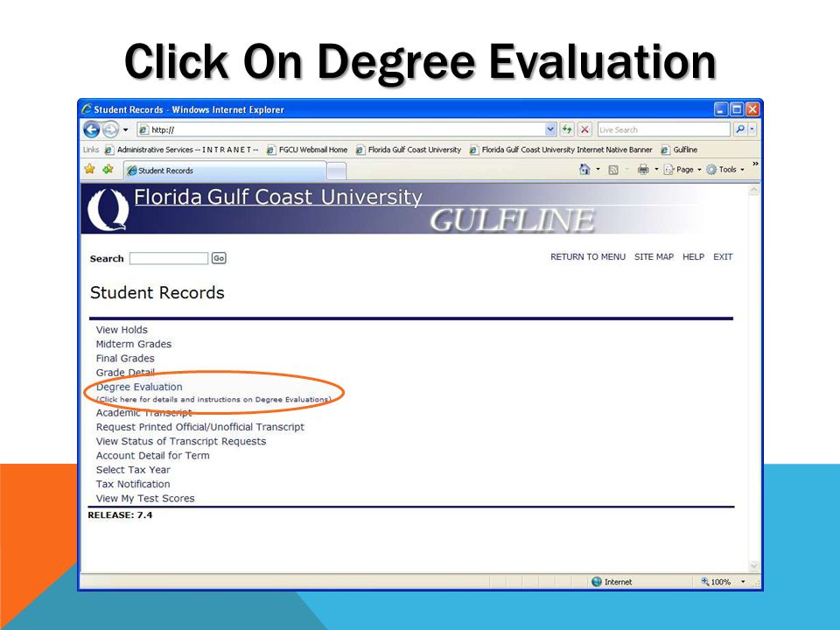The width and height of the screenshot is (840, 630).
Task: Expand the Print options dropdown arrow
Action: pyautogui.click(x=656, y=169)
